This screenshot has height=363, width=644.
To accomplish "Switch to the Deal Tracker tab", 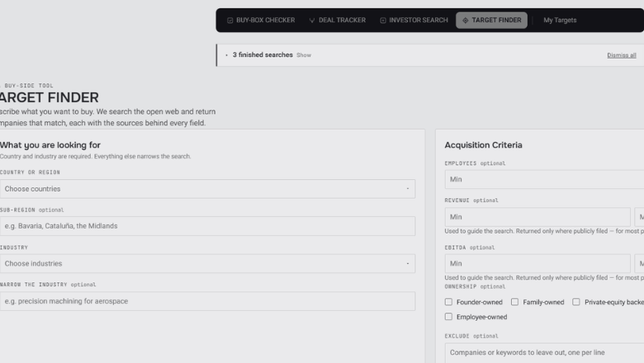I will click(x=337, y=20).
